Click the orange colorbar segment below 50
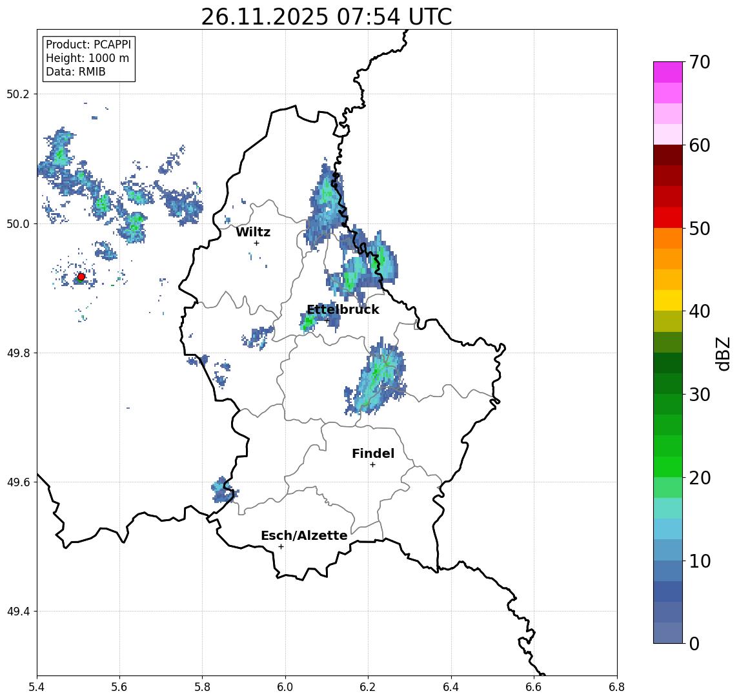739x700 pixels. coord(668,239)
